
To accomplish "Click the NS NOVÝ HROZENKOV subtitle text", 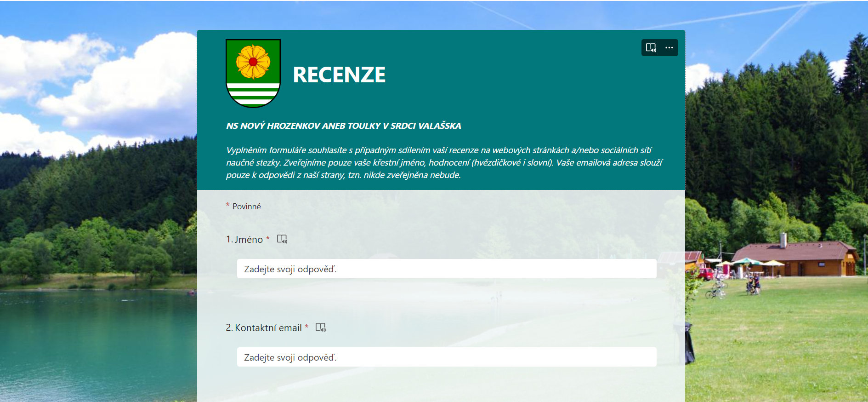I will 343,126.
